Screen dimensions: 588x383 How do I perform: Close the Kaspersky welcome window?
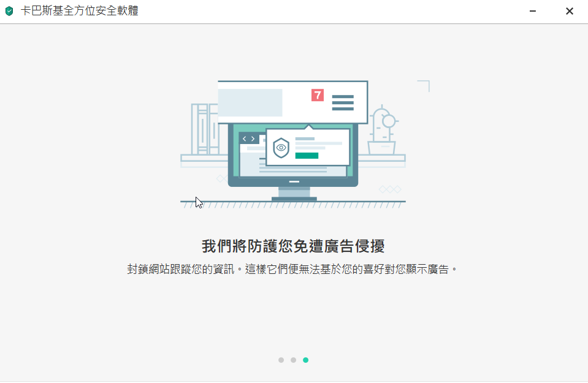click(x=569, y=11)
